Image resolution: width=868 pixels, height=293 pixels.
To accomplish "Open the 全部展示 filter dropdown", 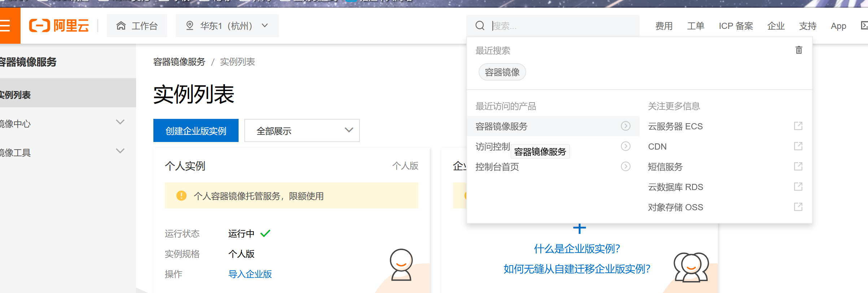I will pos(302,130).
